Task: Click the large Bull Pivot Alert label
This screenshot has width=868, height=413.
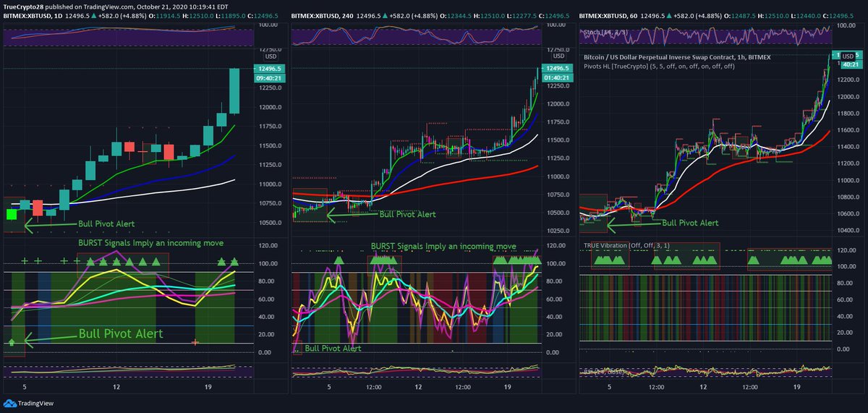Action: click(121, 333)
